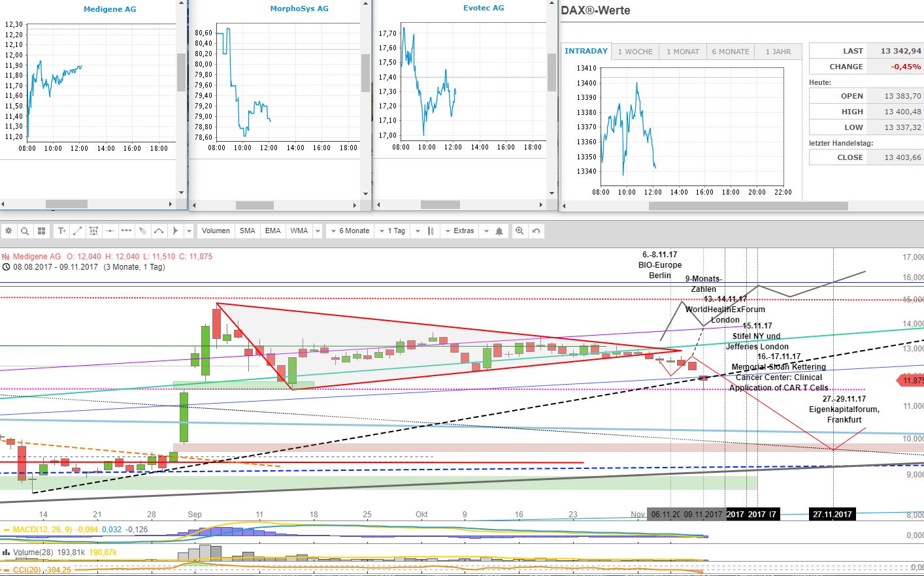Select the trendline drawing tool
The image size is (924, 576).
76,231
